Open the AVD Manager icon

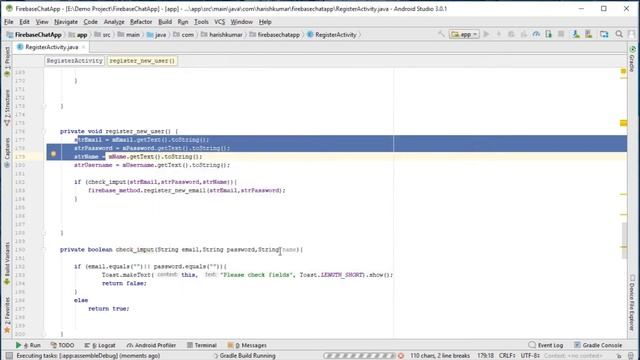[576, 34]
